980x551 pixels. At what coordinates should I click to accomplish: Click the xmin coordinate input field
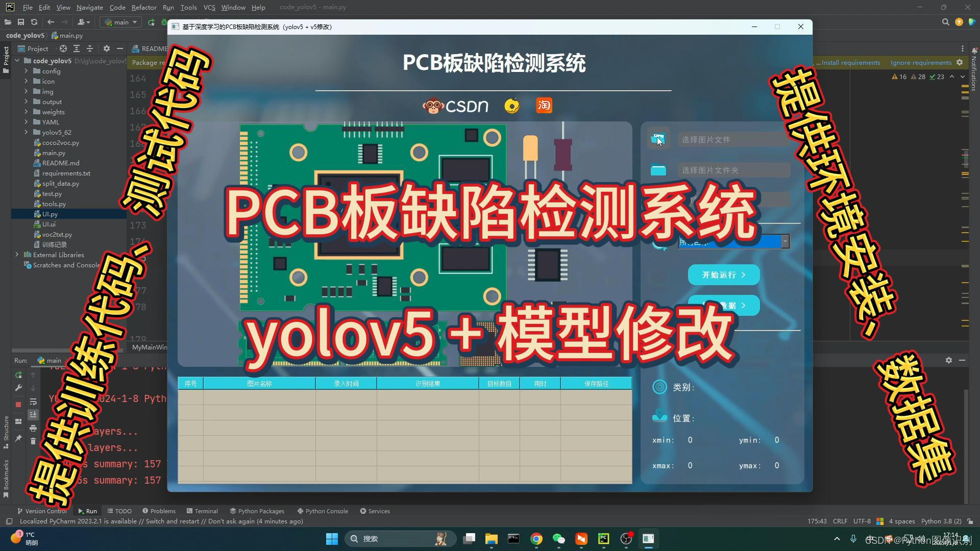click(x=691, y=440)
